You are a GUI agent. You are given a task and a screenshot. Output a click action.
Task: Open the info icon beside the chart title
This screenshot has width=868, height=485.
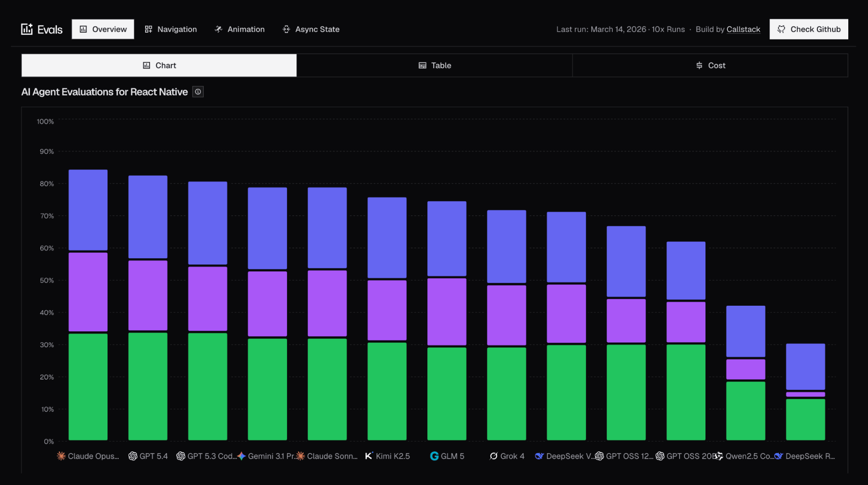(x=198, y=92)
